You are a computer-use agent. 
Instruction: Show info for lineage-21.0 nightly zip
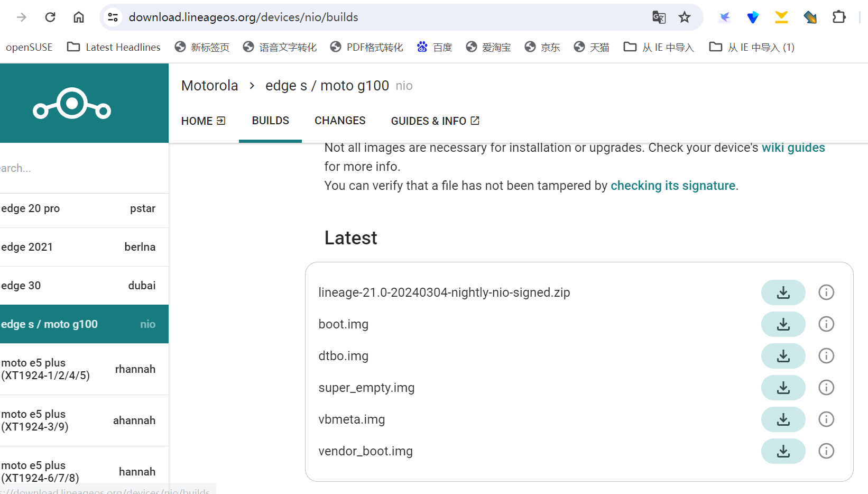coord(826,292)
